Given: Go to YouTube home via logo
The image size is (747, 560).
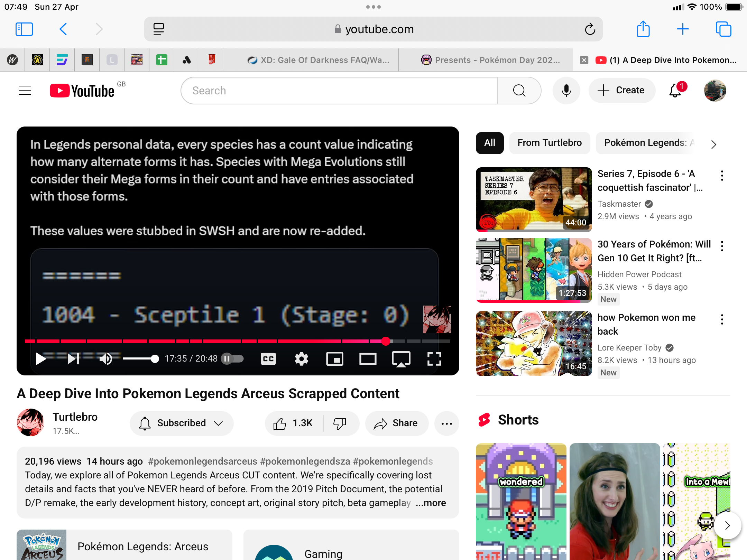Looking at the screenshot, I should (82, 91).
